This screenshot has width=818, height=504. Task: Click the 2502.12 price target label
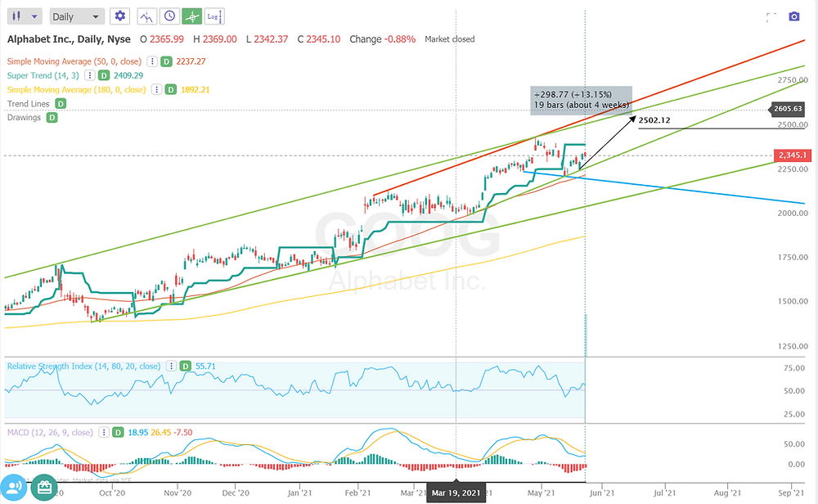[654, 120]
